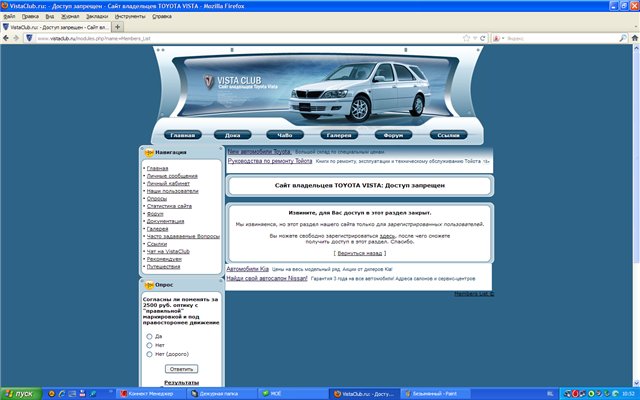The image size is (640, 400).
Task: Follow the "Вернуться назад" link
Action: [x=358, y=254]
